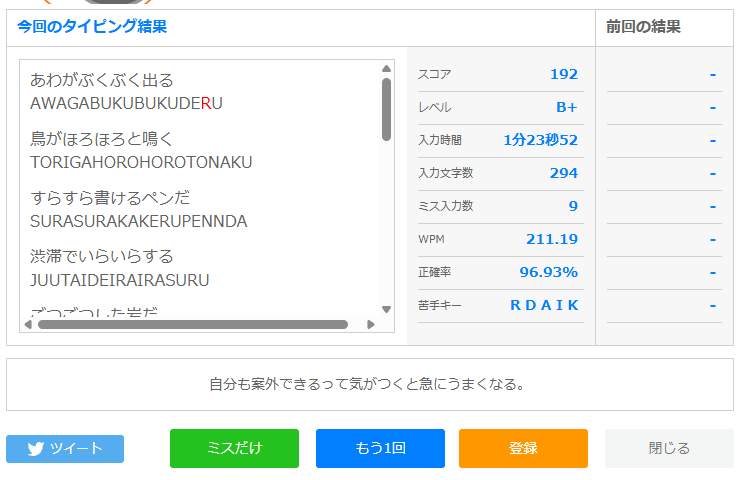Click the scroll right arrow of horizontal scrollbar

(x=370, y=324)
